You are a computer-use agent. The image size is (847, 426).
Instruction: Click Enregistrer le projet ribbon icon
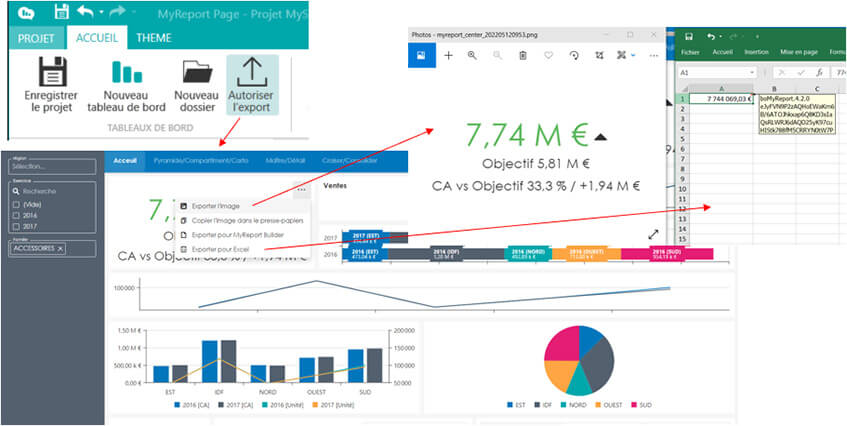[x=53, y=71]
